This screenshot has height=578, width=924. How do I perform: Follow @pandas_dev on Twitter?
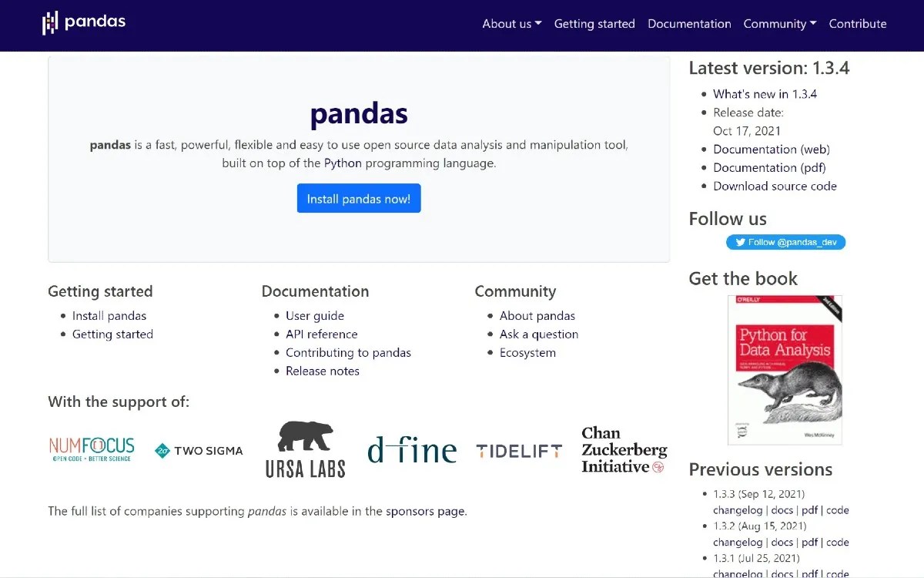(x=785, y=242)
